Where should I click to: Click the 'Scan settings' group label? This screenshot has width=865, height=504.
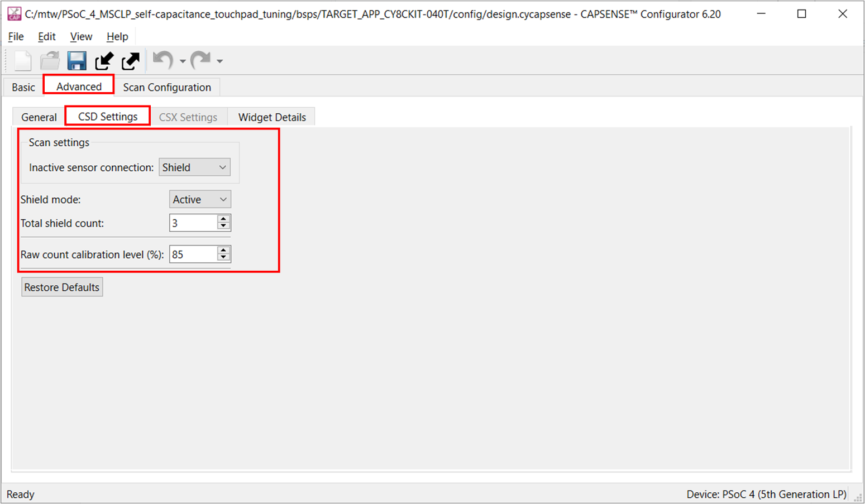[59, 142]
